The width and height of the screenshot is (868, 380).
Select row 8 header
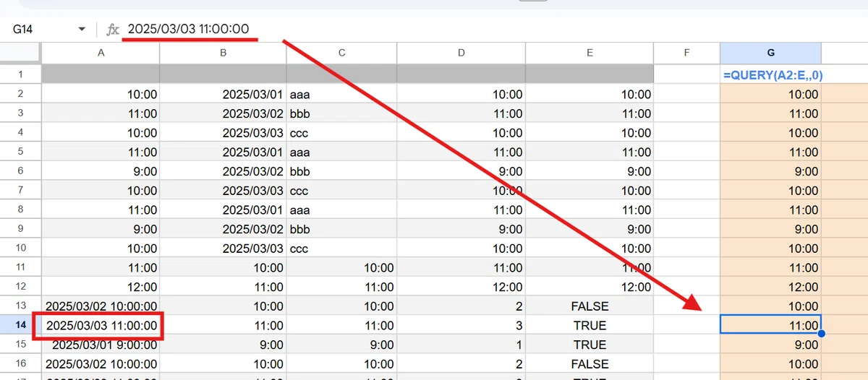tap(20, 210)
